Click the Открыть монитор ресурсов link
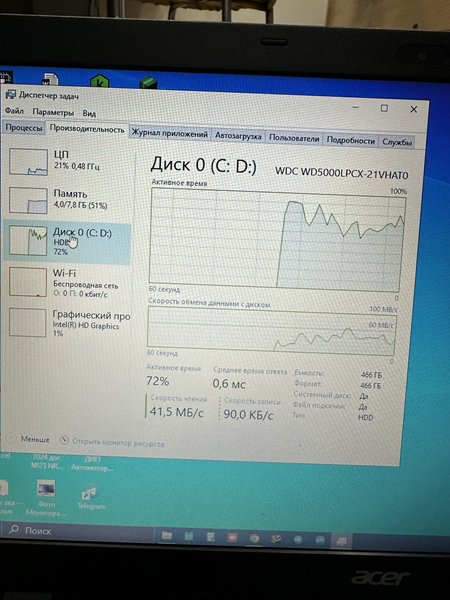Screen dimensions: 450x600 click(118, 443)
